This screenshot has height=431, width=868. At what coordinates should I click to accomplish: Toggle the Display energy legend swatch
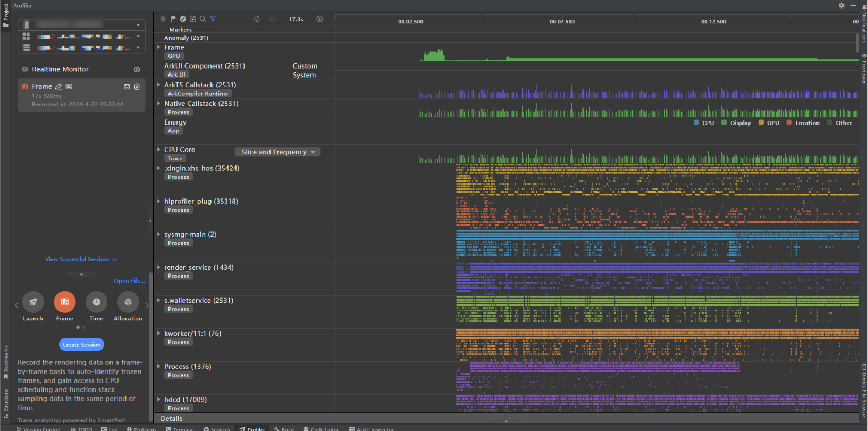(x=724, y=122)
